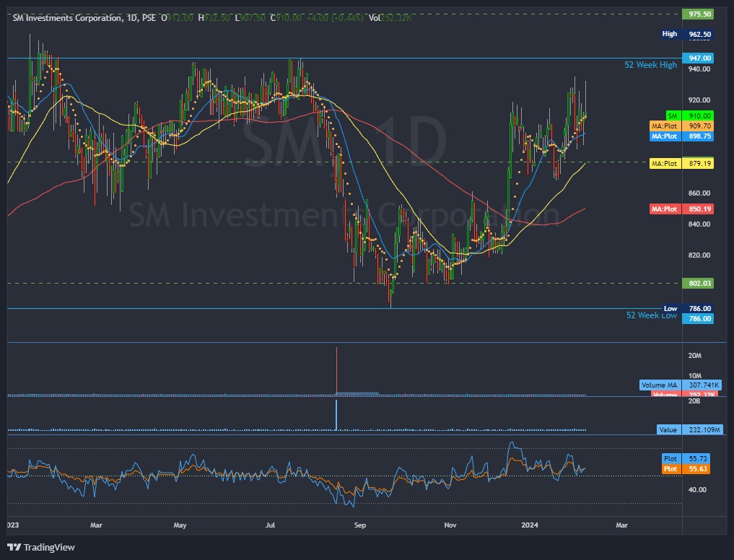Click the High marker showing 962.50
This screenshot has width=734, height=560.
pyautogui.click(x=683, y=34)
